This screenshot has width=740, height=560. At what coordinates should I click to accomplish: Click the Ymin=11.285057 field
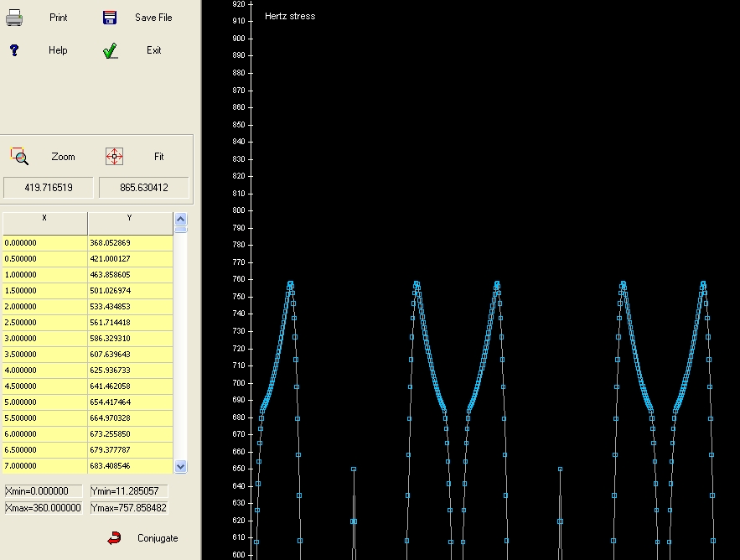(x=129, y=491)
